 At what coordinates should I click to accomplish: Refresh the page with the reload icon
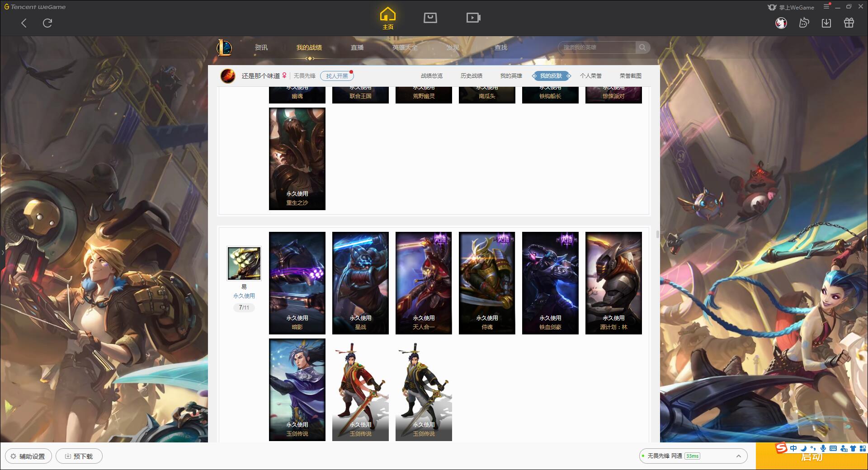pyautogui.click(x=47, y=23)
